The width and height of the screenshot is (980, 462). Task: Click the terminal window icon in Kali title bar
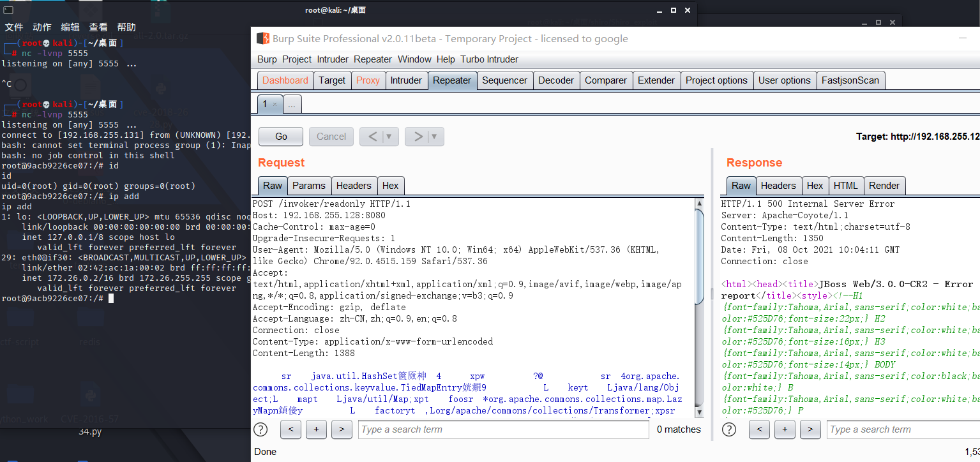point(9,10)
